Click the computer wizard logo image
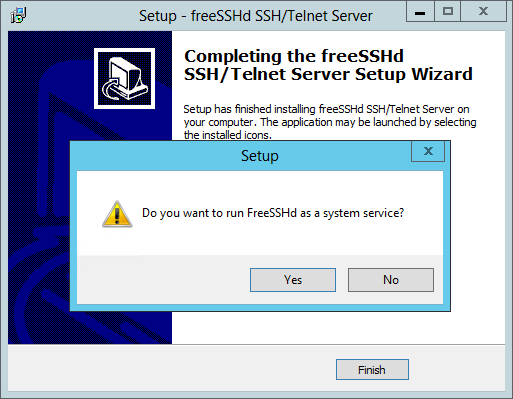The height and width of the screenshot is (399, 513). click(x=124, y=78)
